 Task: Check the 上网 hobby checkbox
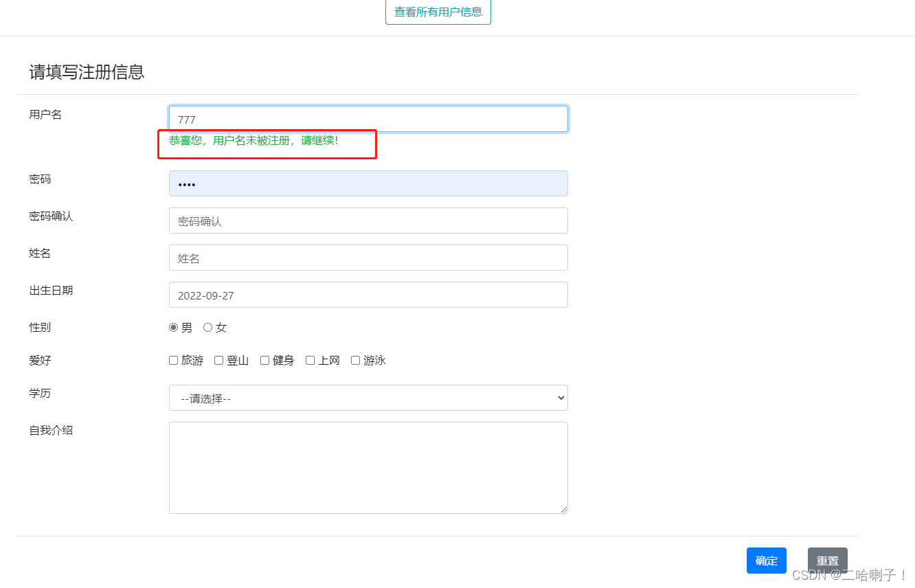coord(310,360)
